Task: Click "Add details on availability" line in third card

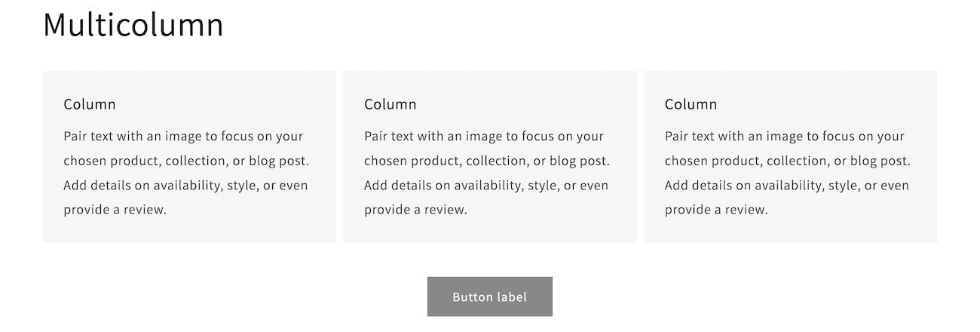Action: coord(787,186)
